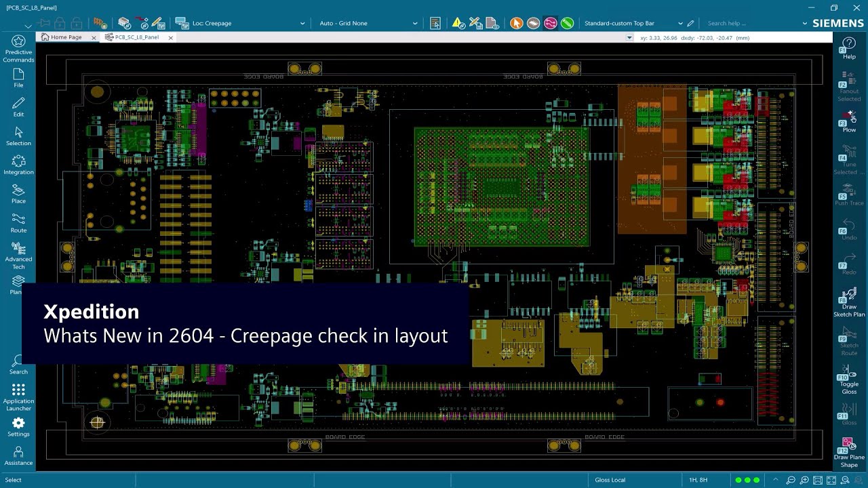Screen dimensions: 868x488
Task: Enable the green draw mode icon
Action: coord(568,23)
